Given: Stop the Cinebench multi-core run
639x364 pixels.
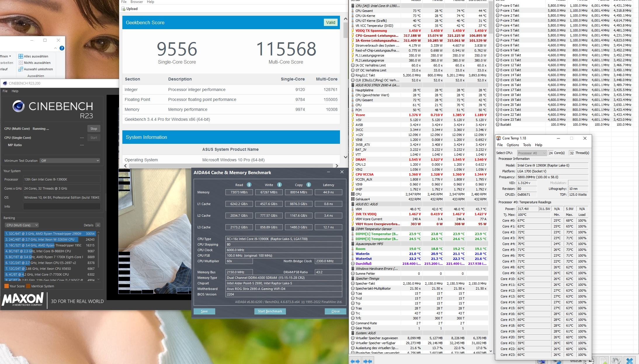Looking at the screenshot, I should [94, 129].
